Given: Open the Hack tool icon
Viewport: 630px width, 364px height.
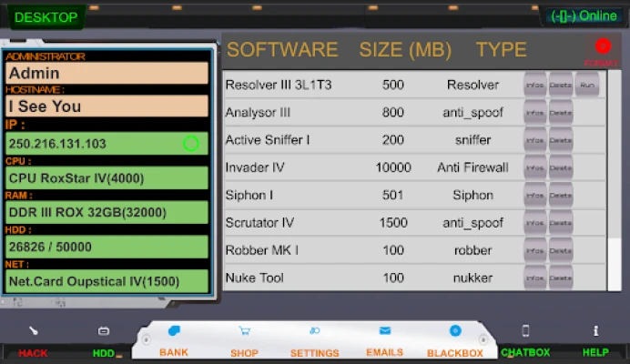Looking at the screenshot, I should coord(33,331).
